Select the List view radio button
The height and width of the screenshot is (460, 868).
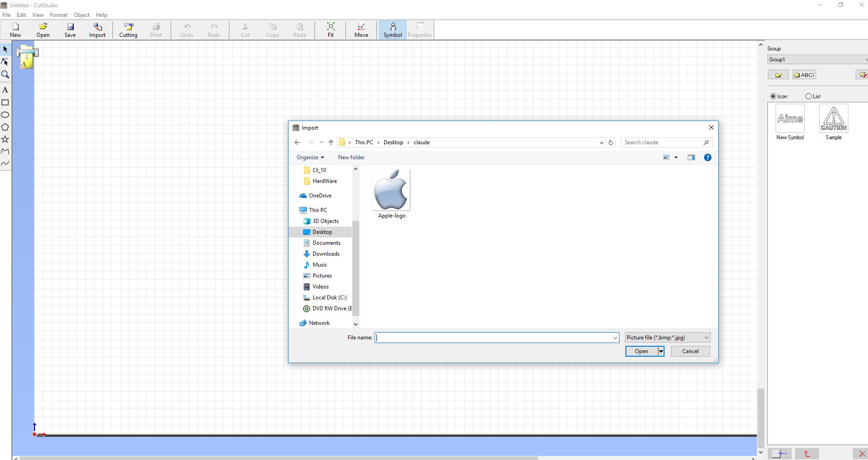pos(808,96)
